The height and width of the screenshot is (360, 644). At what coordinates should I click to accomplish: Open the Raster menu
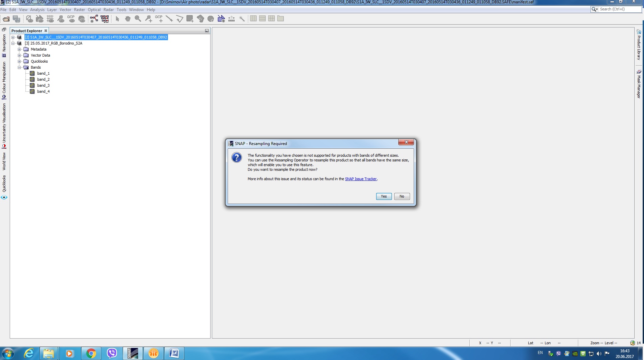79,10
